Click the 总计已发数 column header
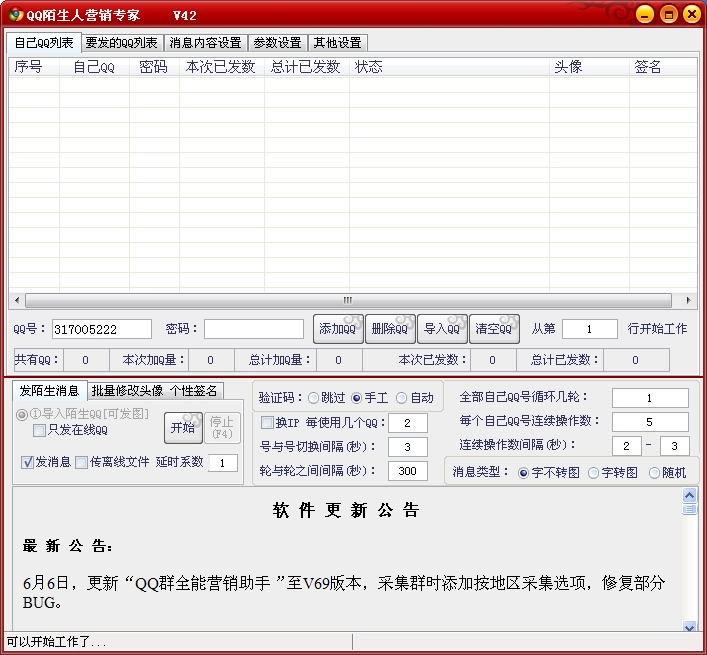 pyautogui.click(x=307, y=67)
